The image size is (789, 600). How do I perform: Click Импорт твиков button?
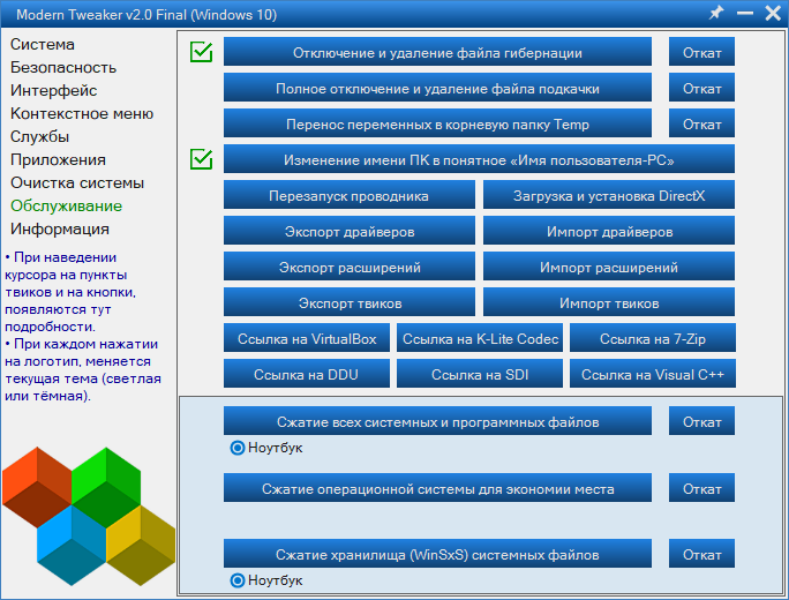coord(609,303)
